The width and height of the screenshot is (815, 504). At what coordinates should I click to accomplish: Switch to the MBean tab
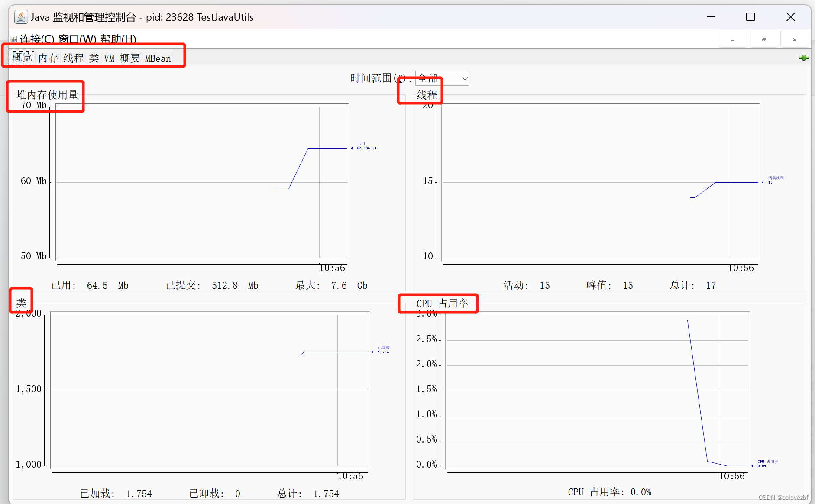(157, 58)
